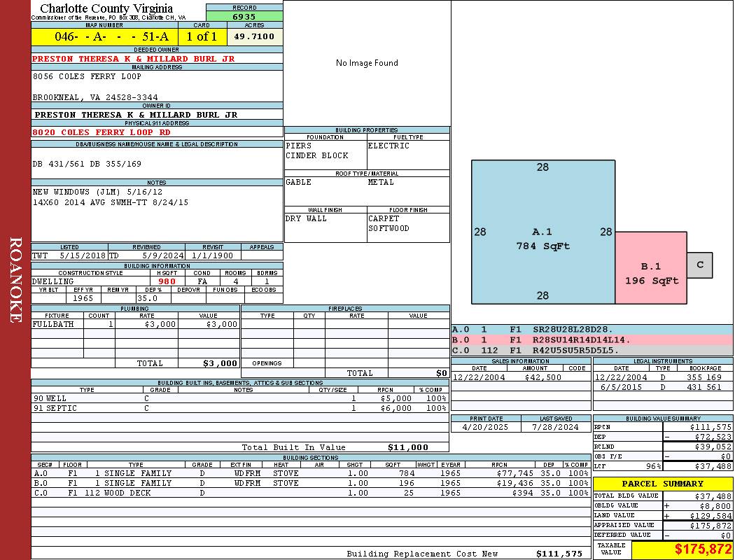Screen dimensions: 735x560
Task: Select blue A.1 784 SqFt sketch section
Action: coord(542,232)
